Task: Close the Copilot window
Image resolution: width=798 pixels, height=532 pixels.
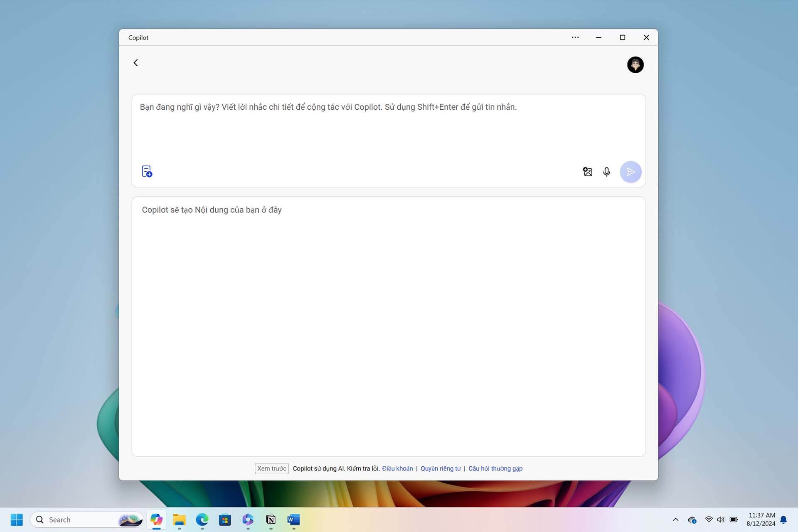Action: [x=646, y=37]
